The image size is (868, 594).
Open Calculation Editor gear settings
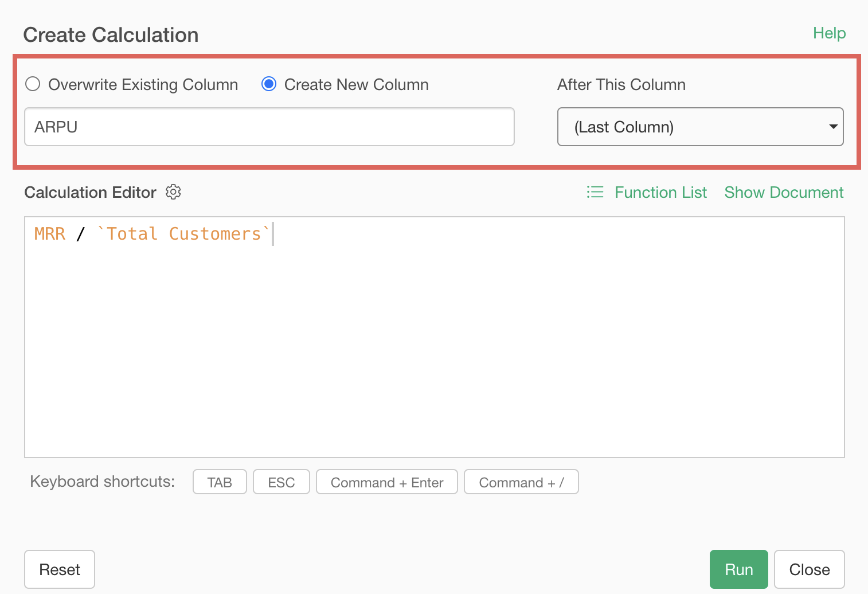173,192
